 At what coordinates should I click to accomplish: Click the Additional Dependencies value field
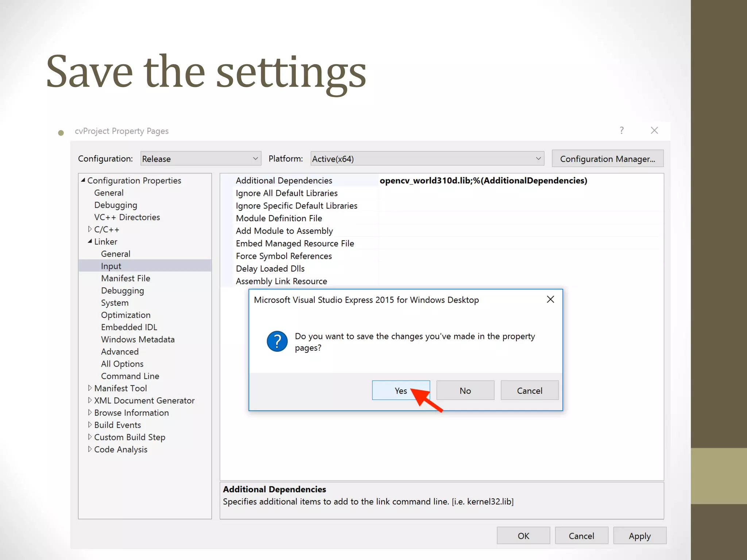(483, 180)
